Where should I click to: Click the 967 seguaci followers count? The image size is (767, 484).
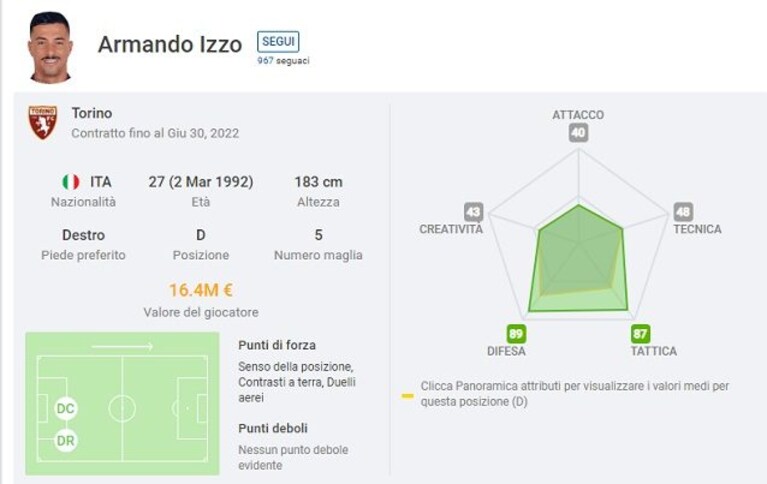coord(283,61)
